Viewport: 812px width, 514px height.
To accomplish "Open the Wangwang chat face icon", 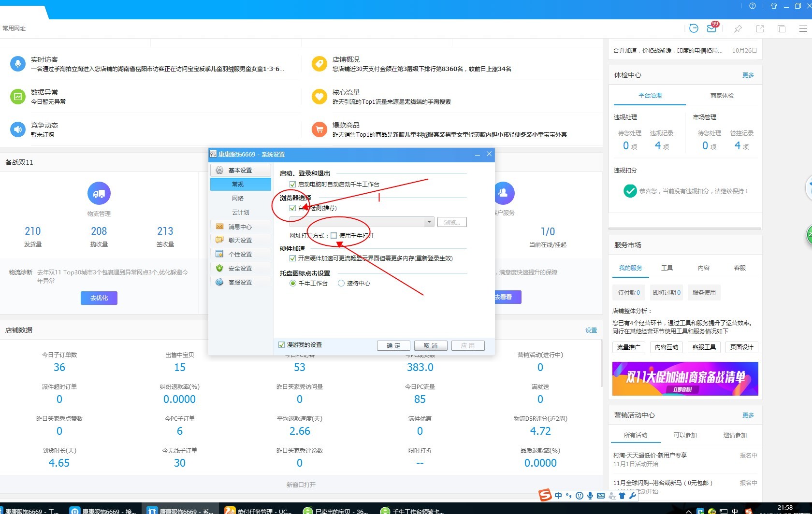I will (x=694, y=28).
